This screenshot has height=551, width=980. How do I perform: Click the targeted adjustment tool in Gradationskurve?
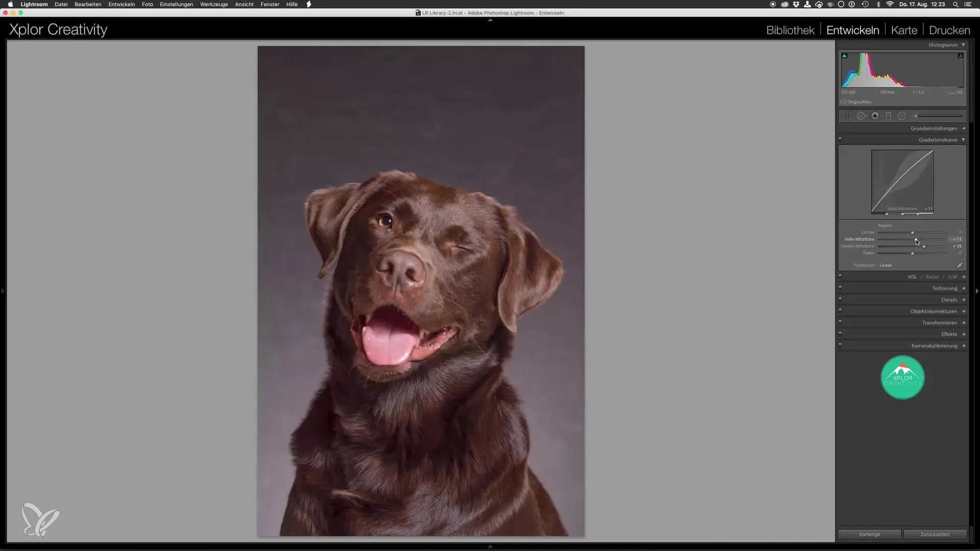coord(844,152)
